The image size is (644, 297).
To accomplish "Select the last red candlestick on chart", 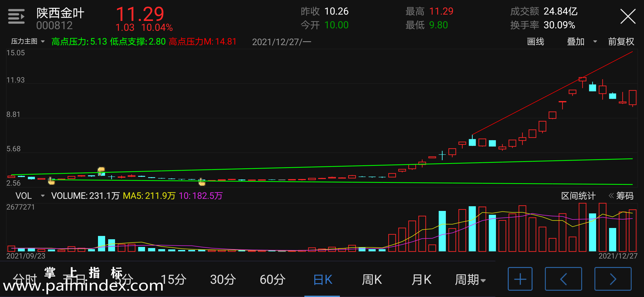I will pos(633,98).
